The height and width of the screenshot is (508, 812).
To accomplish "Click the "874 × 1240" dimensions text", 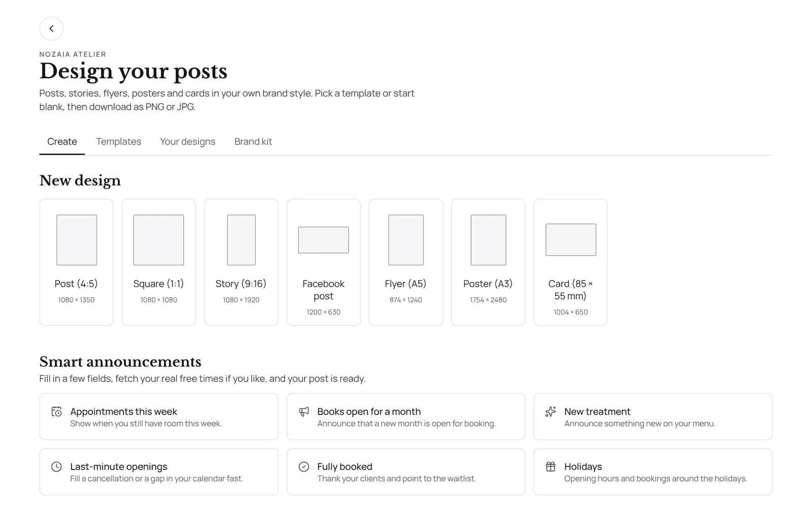I will pyautogui.click(x=406, y=300).
